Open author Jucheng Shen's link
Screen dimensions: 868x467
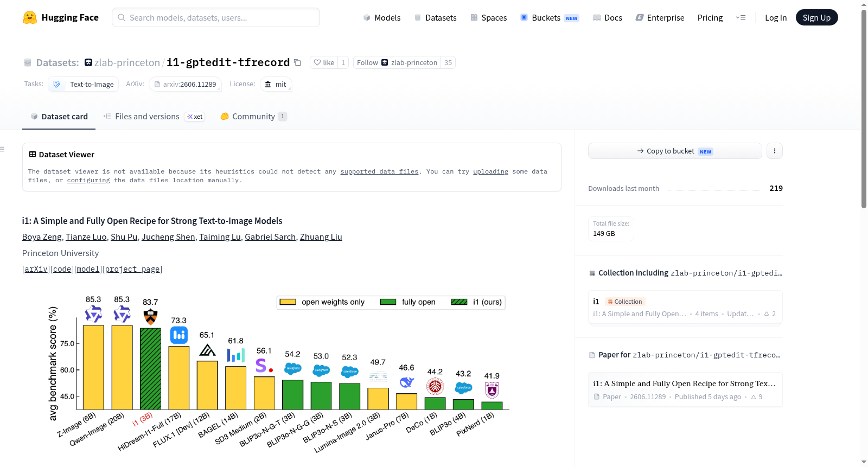click(x=168, y=237)
